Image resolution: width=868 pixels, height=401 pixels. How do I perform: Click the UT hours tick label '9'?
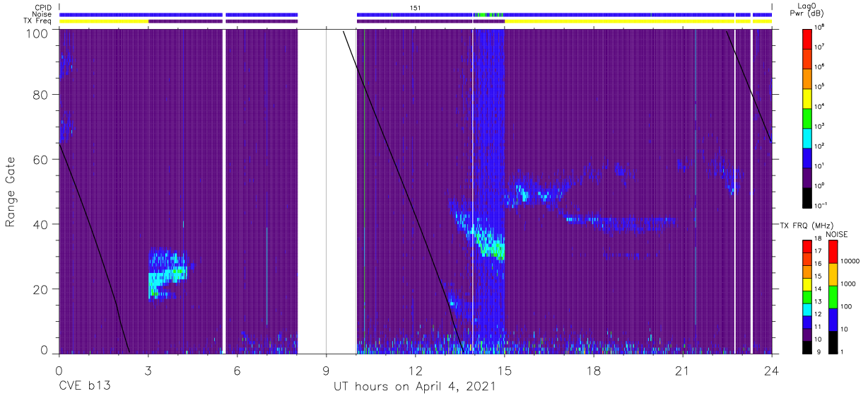pyautogui.click(x=326, y=370)
